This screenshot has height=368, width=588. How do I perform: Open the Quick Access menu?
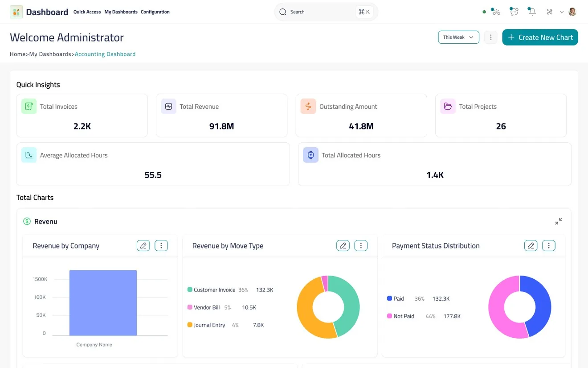tap(87, 12)
